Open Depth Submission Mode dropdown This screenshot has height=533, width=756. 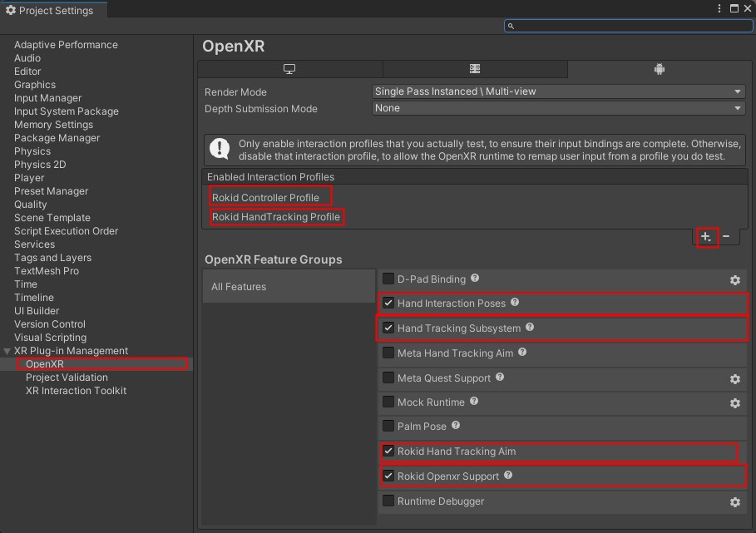tap(558, 108)
